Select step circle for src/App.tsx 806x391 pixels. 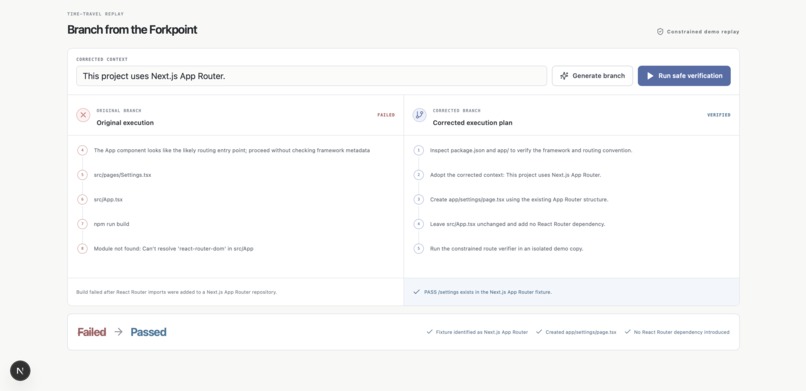(x=82, y=199)
